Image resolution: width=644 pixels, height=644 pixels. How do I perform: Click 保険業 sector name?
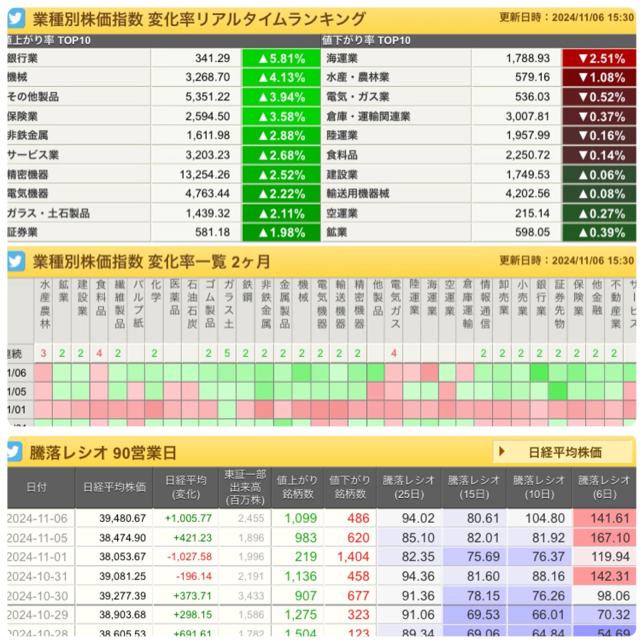tap(22, 116)
